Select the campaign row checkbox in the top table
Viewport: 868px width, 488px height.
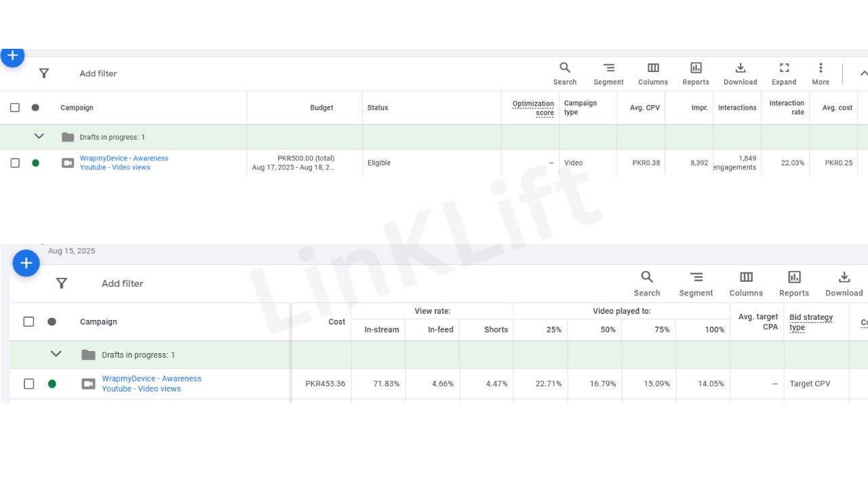point(15,163)
